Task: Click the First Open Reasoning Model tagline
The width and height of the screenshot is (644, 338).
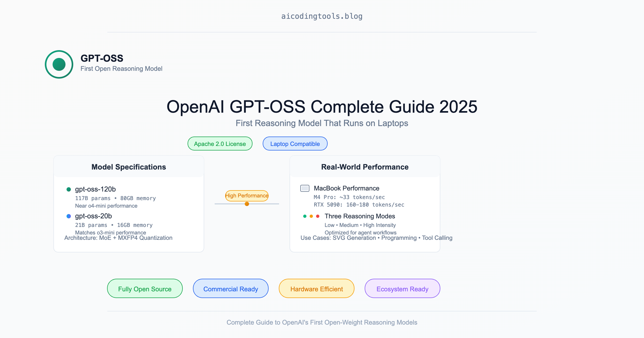Action: [x=121, y=69]
